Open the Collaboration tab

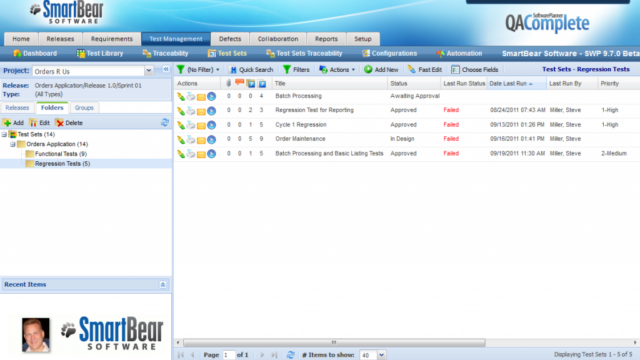pos(278,39)
